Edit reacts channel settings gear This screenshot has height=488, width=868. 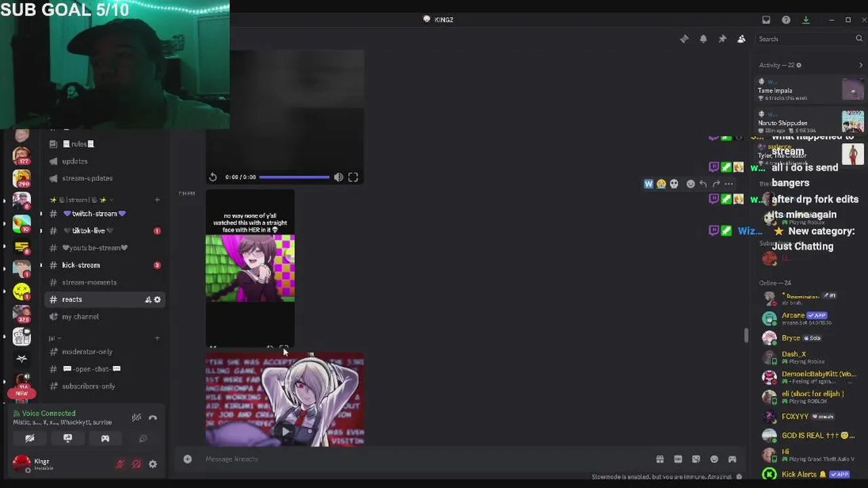coord(157,300)
